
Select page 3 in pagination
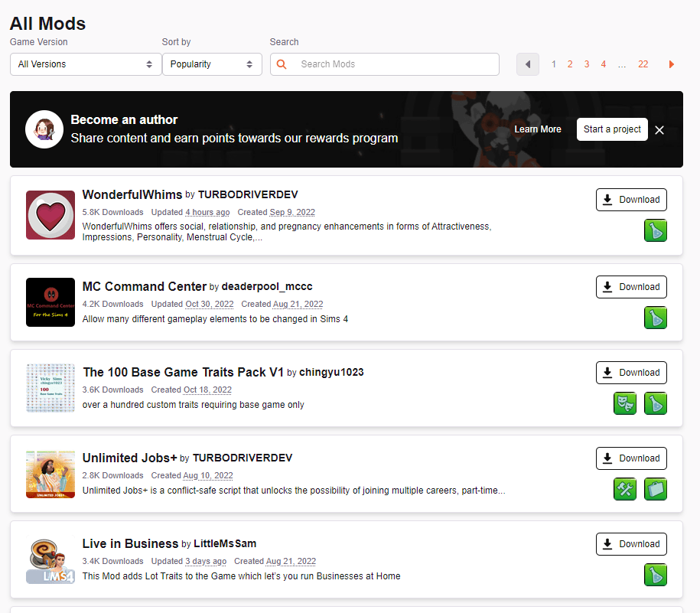[x=587, y=64]
